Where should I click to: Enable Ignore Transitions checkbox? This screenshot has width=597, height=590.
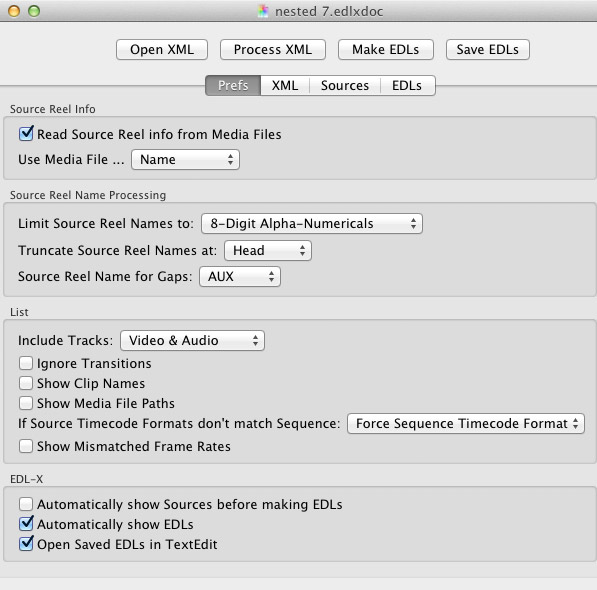click(26, 363)
